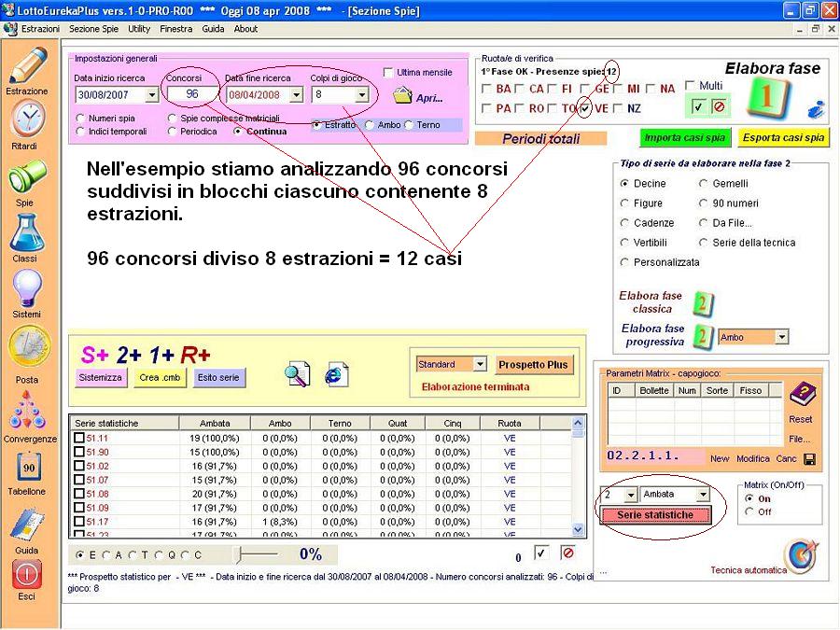Click the Esci power icon

point(27,574)
